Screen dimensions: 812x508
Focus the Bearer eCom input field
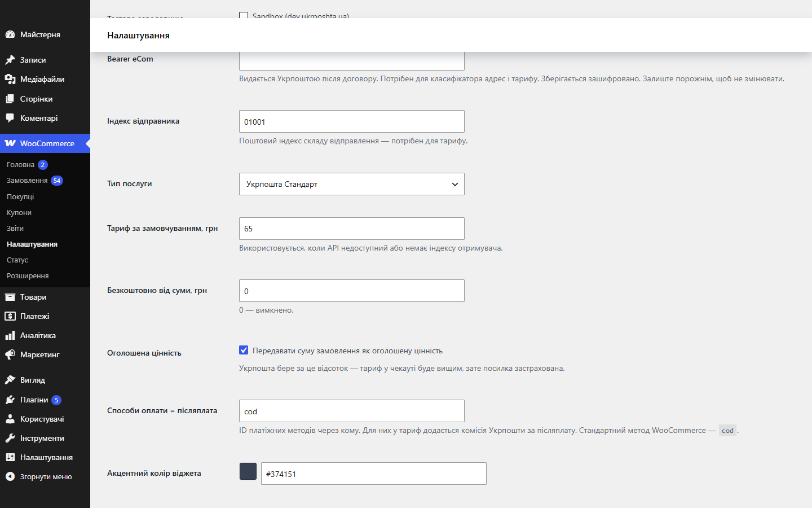tap(352, 61)
